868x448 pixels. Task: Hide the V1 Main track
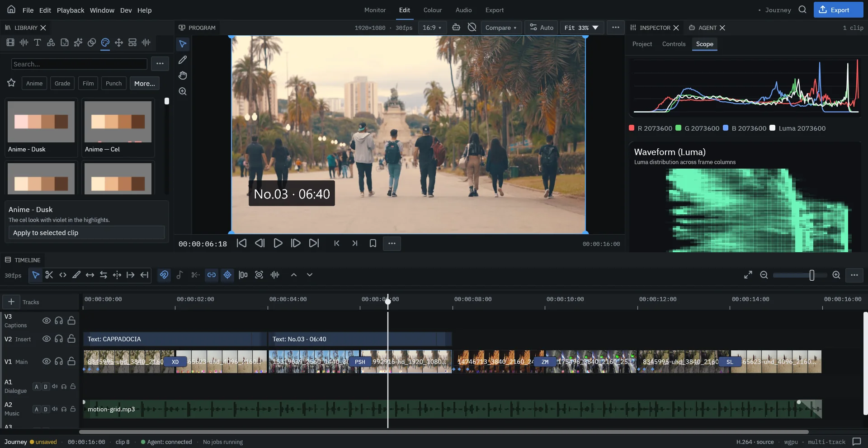coord(46,361)
